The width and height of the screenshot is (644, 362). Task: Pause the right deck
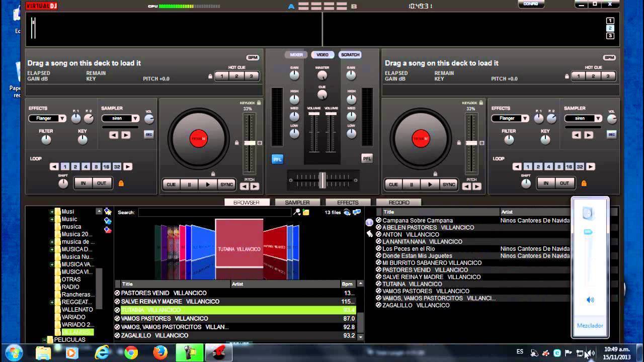click(412, 185)
